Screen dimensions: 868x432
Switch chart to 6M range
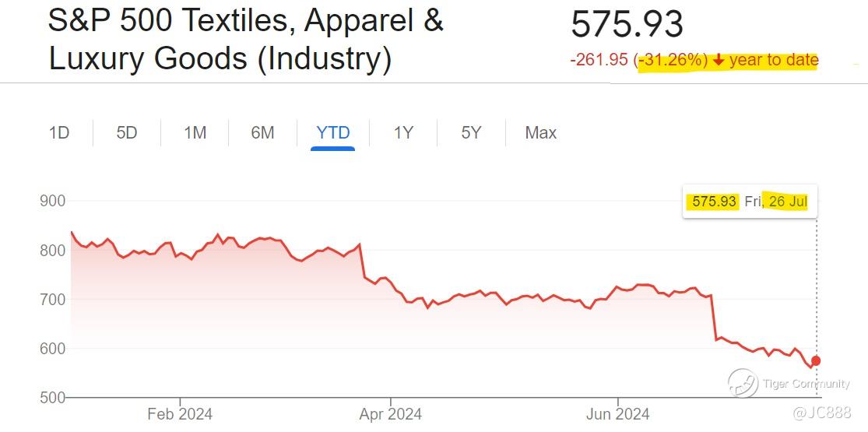pyautogui.click(x=262, y=133)
